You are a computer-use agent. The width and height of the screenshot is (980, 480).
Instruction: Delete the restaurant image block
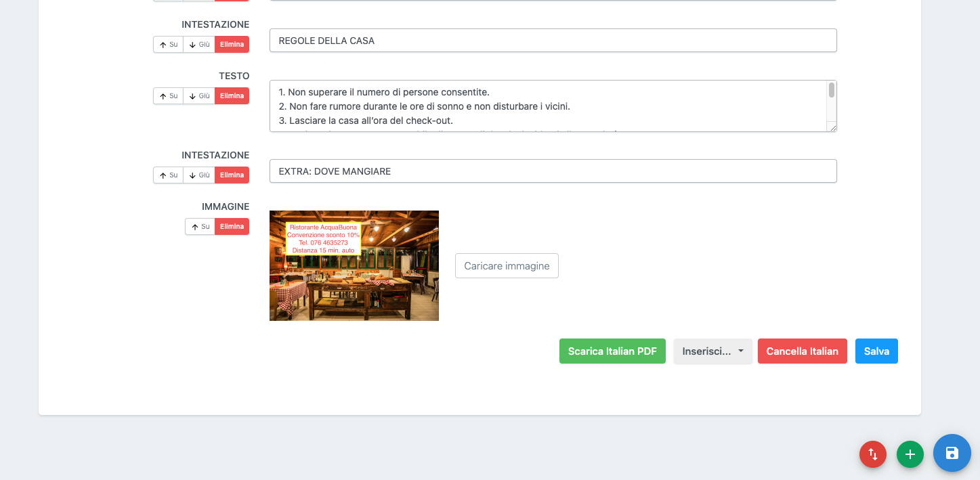[232, 227]
